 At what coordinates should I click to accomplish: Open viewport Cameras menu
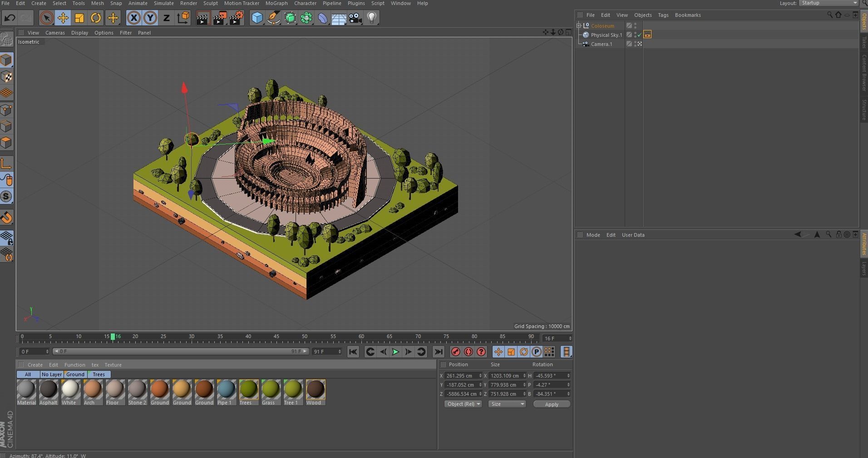[x=55, y=33]
